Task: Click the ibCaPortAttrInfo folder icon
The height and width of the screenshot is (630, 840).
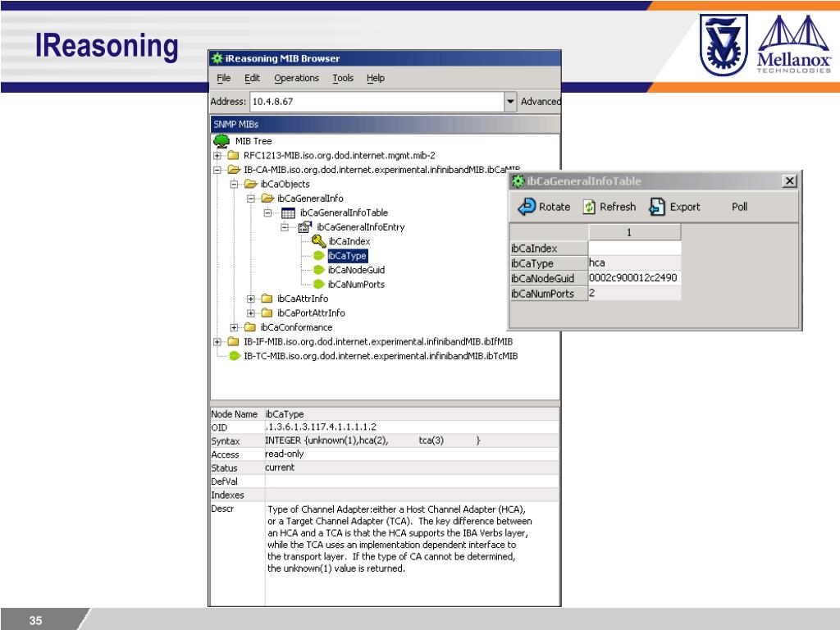Action: (x=267, y=313)
